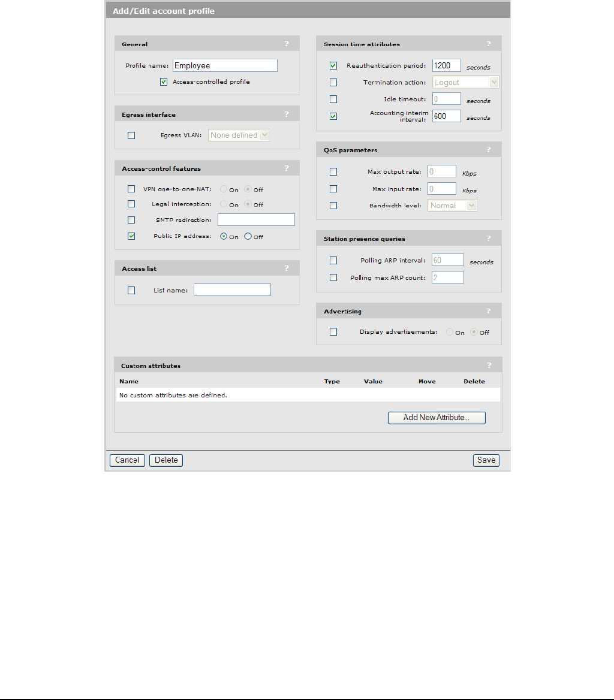The image size is (614, 700).
Task: Click the Delete column header in attributes table
Action: click(x=474, y=381)
